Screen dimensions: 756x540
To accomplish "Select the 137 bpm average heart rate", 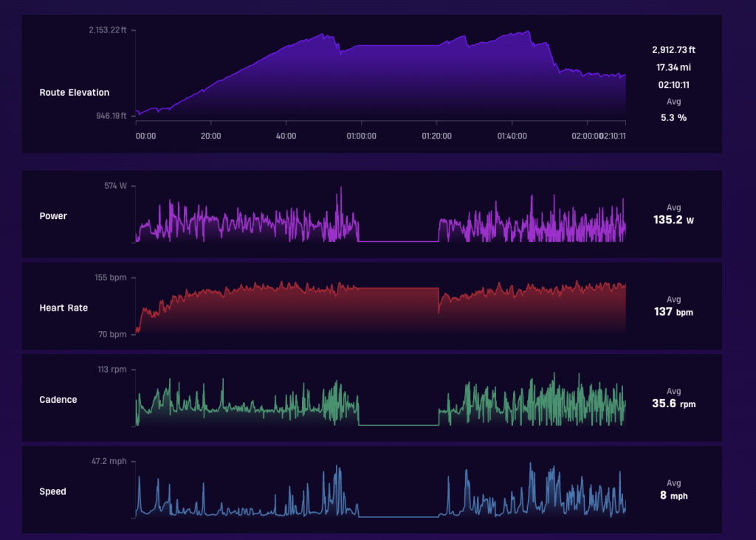I will pos(673,312).
